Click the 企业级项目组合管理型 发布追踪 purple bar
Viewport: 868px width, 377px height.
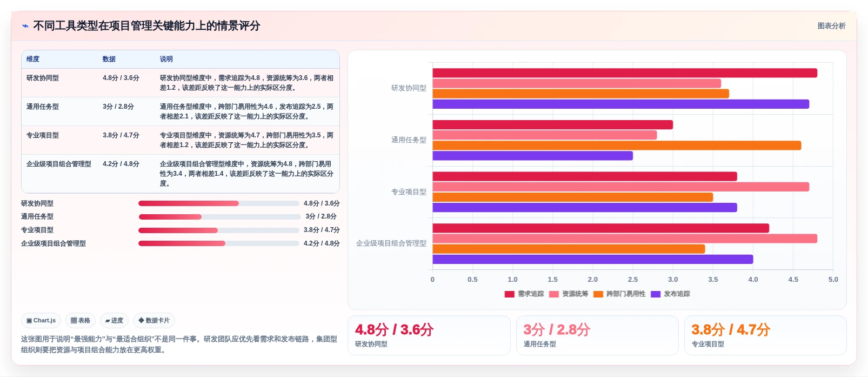(593, 260)
